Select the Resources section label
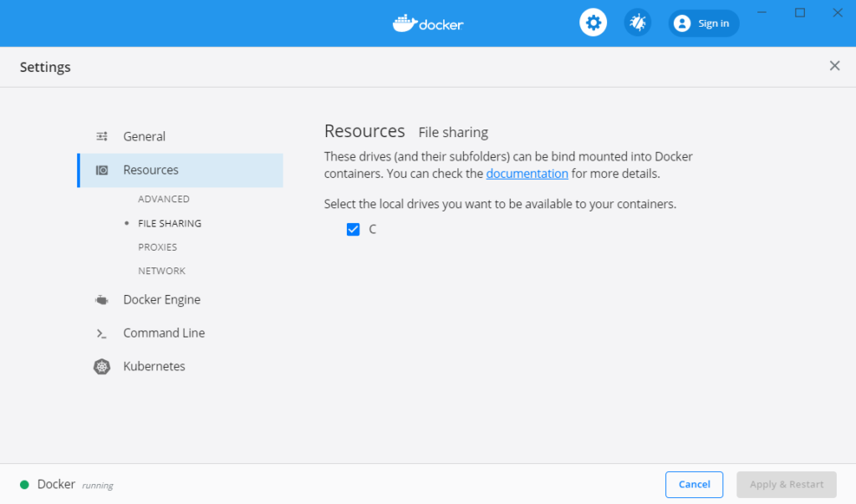Viewport: 856px width, 504px height. pyautogui.click(x=150, y=170)
